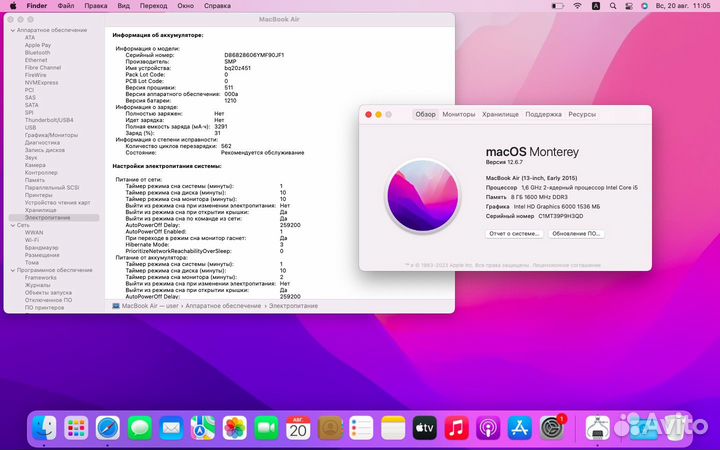Open the Mail app in the Dock

(171, 428)
